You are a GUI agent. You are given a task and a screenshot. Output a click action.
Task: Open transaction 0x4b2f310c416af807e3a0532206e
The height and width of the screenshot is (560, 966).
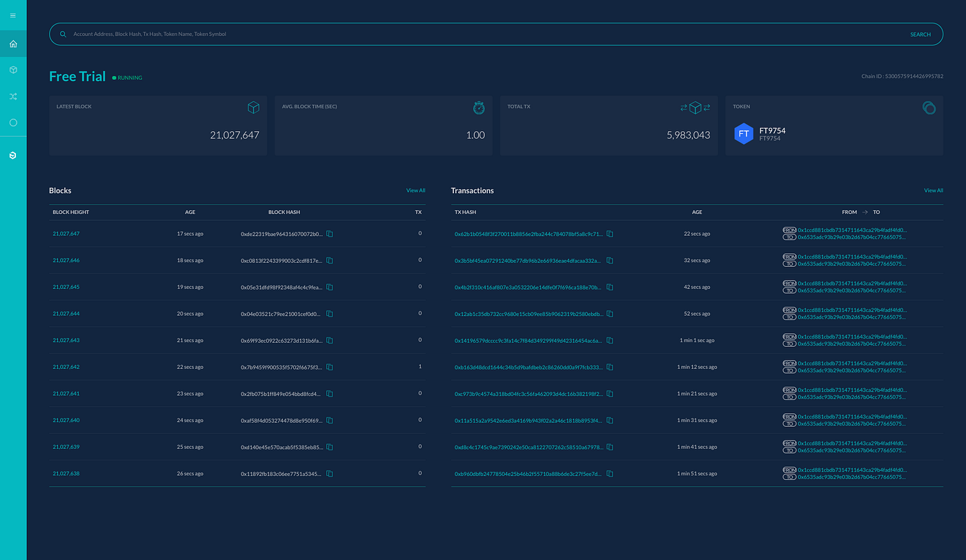[529, 287]
